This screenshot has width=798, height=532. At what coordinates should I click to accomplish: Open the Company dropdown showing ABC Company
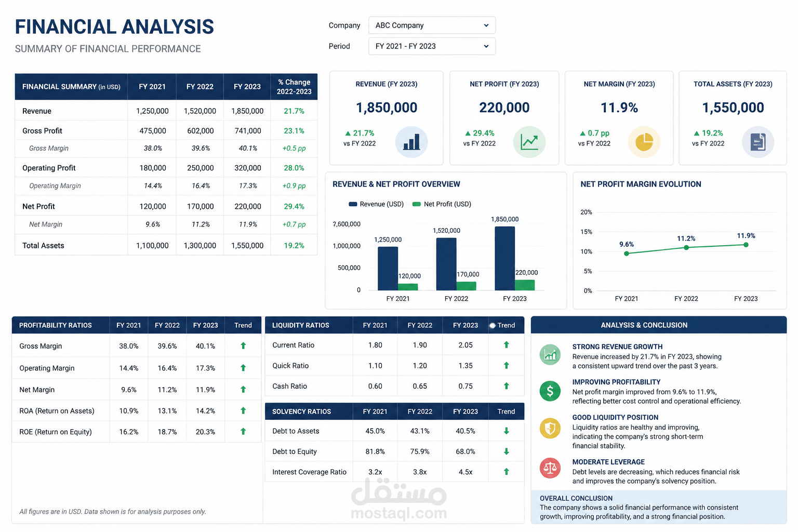(432, 25)
